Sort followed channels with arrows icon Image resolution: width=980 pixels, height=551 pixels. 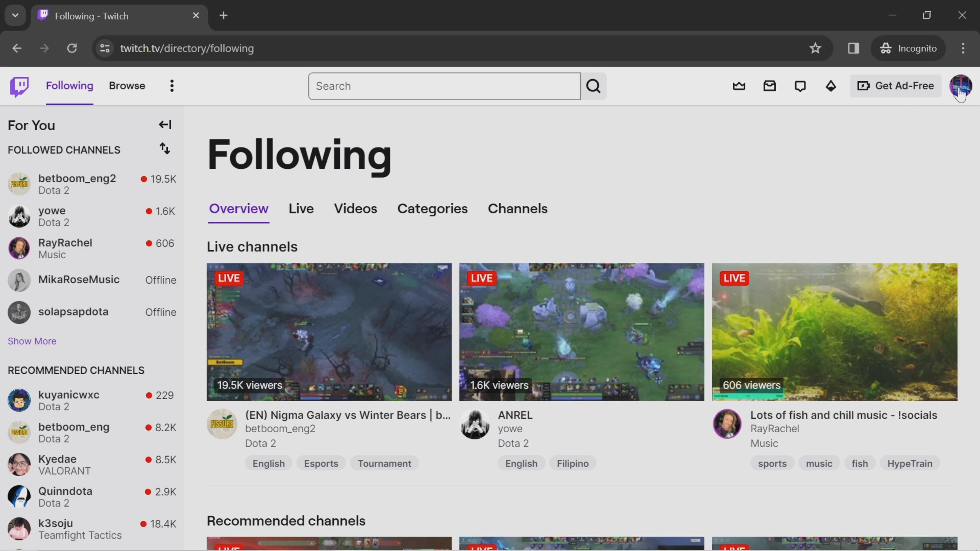coord(165,149)
